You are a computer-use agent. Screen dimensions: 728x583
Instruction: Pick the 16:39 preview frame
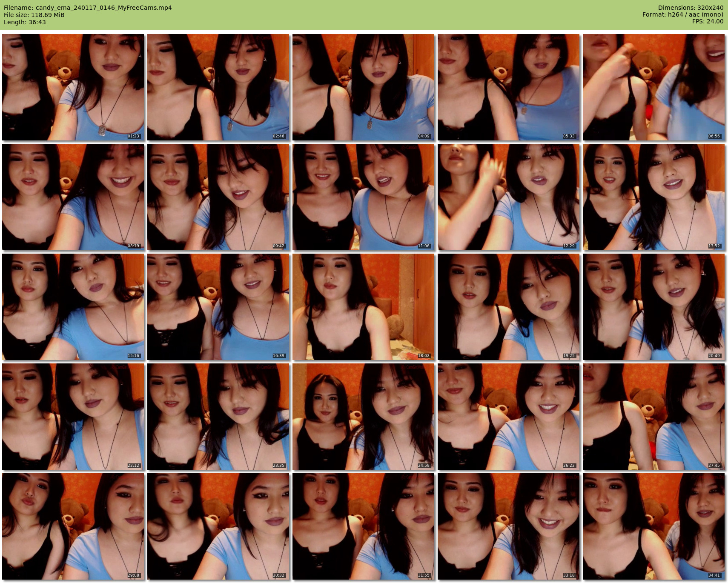(218, 307)
